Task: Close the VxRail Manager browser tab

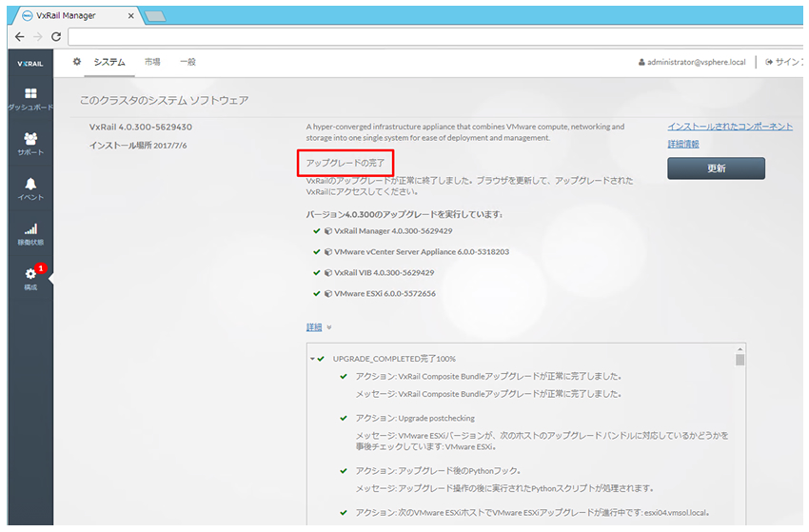Action: [131, 15]
